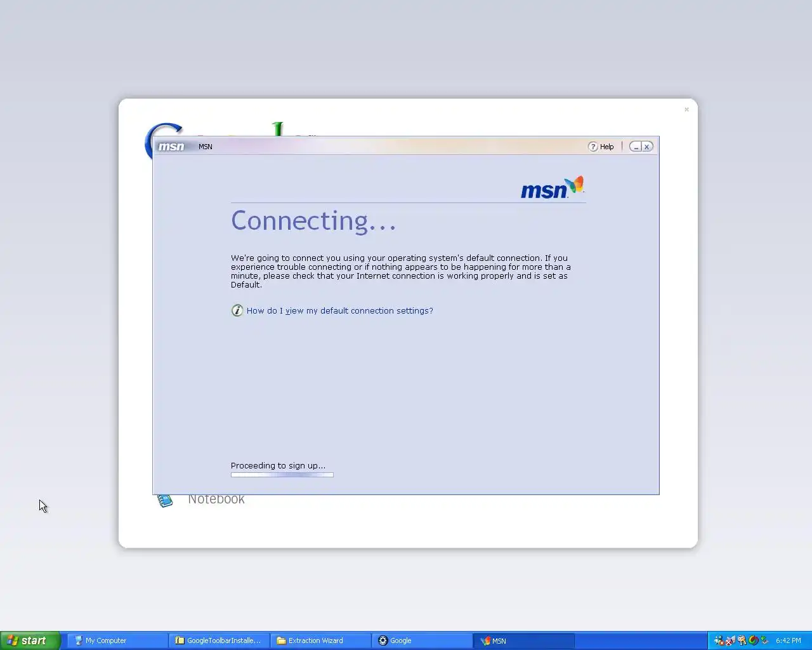Screen dimensions: 812x650
Task: Switch to My Computer taskbar item
Action: (x=117, y=640)
